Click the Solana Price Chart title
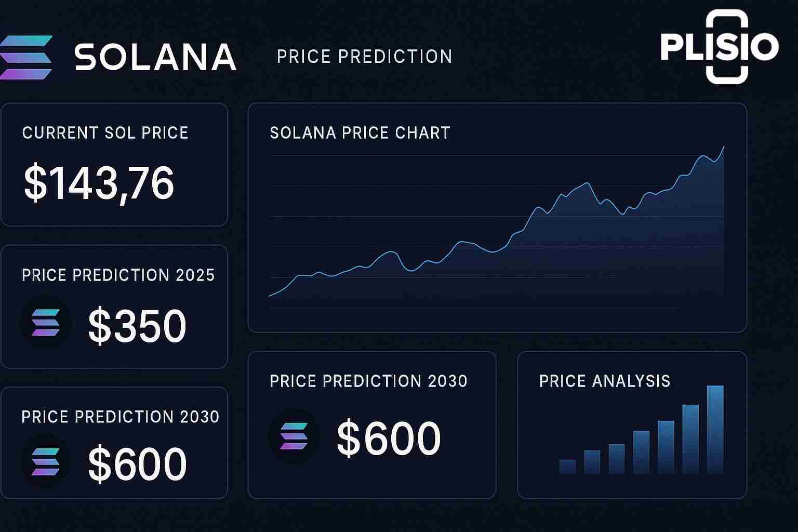798x532 pixels. click(x=360, y=133)
